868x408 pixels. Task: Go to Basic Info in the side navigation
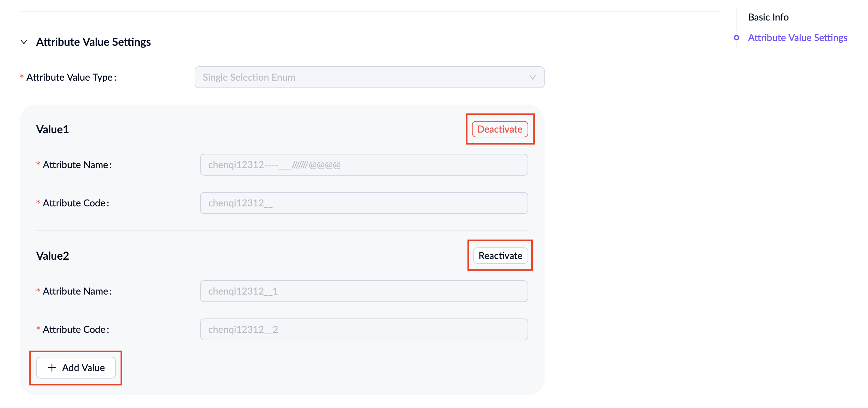(x=768, y=17)
